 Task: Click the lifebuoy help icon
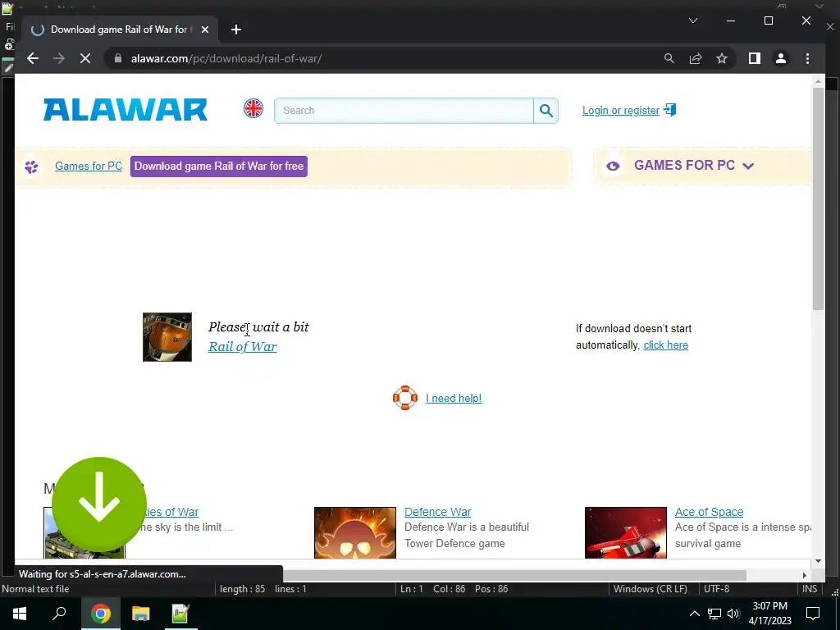pos(405,398)
